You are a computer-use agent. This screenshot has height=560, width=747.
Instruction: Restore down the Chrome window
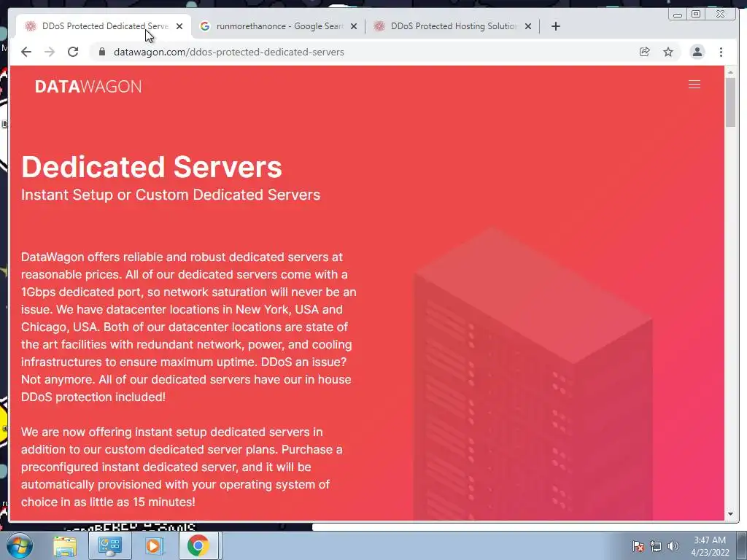point(696,15)
